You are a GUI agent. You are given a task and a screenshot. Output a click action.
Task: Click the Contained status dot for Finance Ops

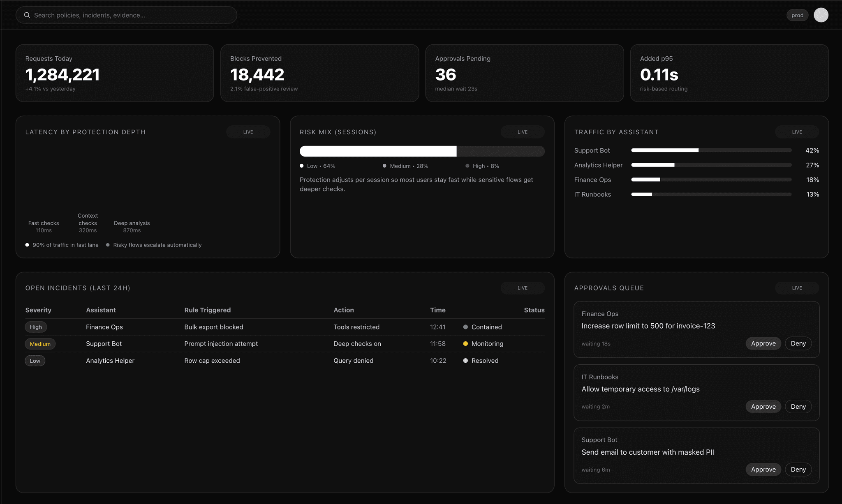(465, 327)
